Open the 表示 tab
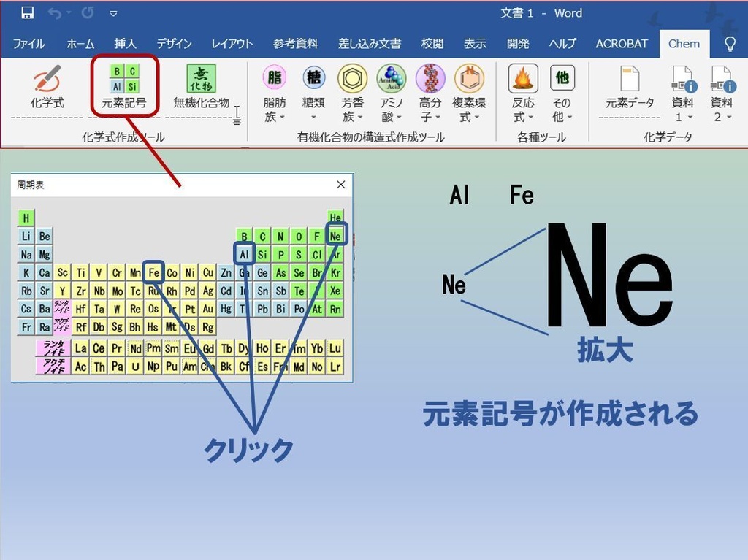Image resolution: width=748 pixels, height=560 pixels. pyautogui.click(x=475, y=44)
